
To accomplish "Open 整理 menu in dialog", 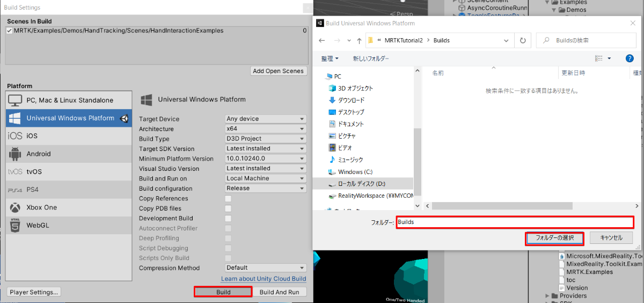I will click(330, 58).
